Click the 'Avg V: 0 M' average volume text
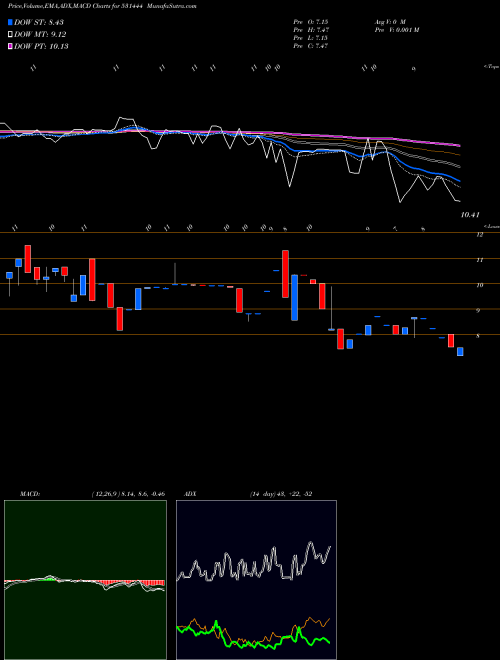Viewport: 500px width, 660px height. 390,21
